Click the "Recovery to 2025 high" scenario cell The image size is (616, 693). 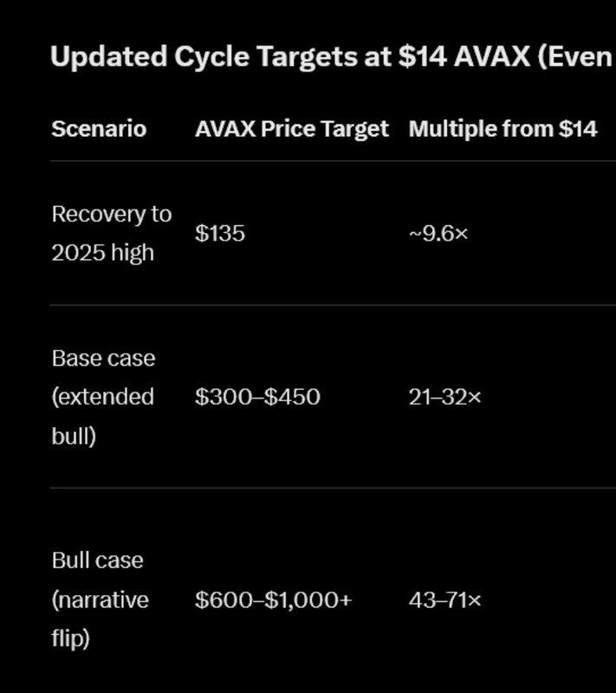pos(111,233)
